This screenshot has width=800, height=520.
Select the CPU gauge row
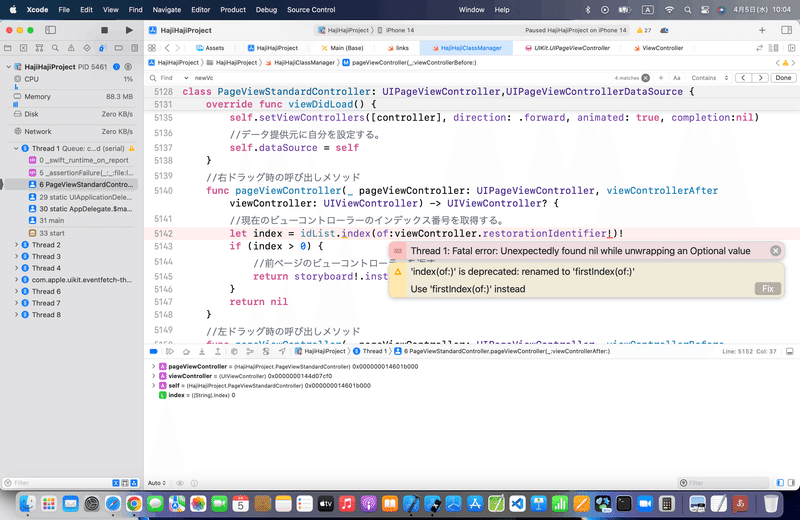click(71, 79)
